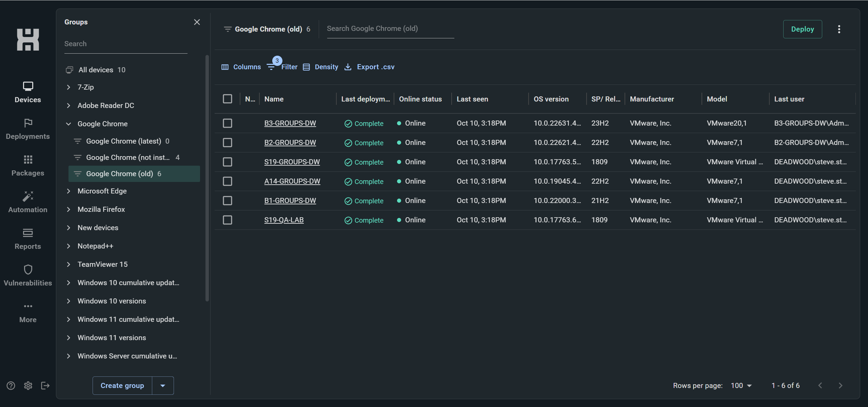Select Google Chrome (latest) group
The height and width of the screenshot is (407, 868).
pos(123,141)
